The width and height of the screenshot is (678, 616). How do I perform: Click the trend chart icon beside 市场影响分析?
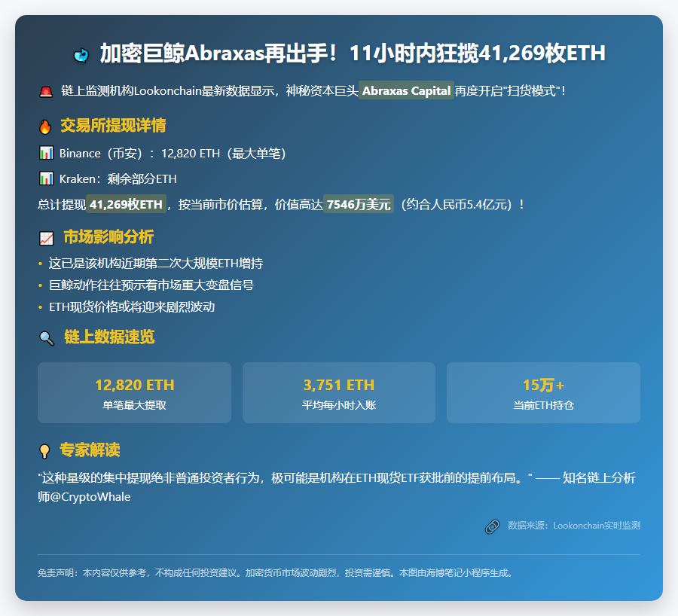46,238
